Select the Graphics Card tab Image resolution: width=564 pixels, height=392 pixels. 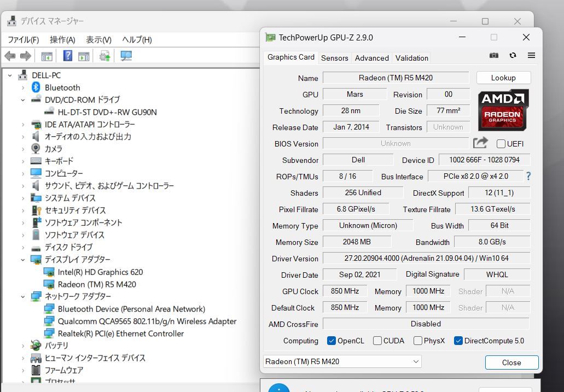(x=291, y=57)
